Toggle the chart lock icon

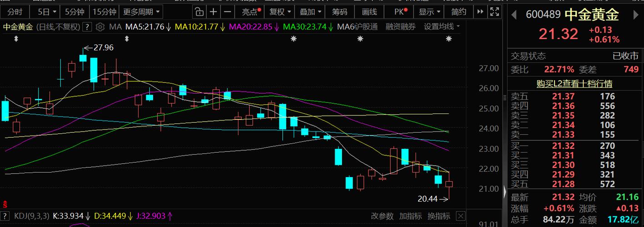198,12
